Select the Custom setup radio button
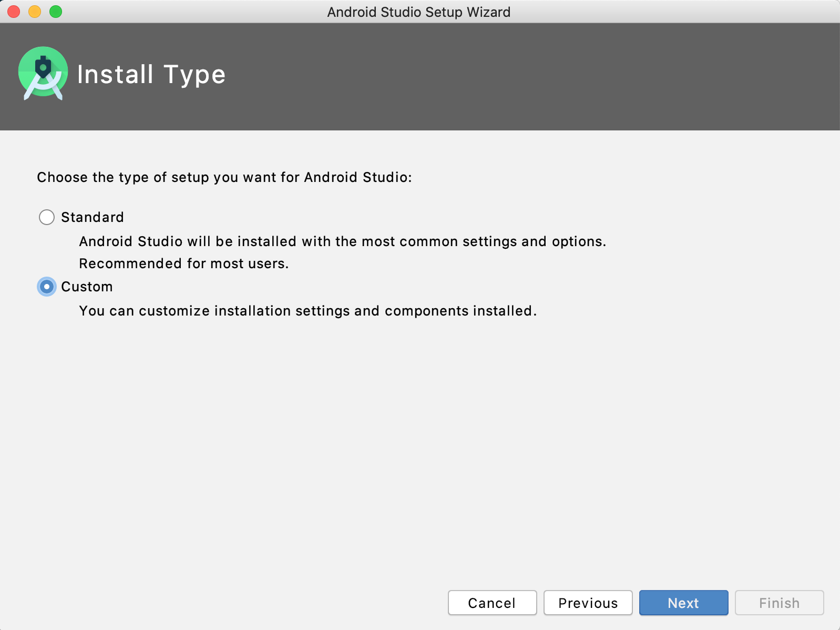 [47, 287]
